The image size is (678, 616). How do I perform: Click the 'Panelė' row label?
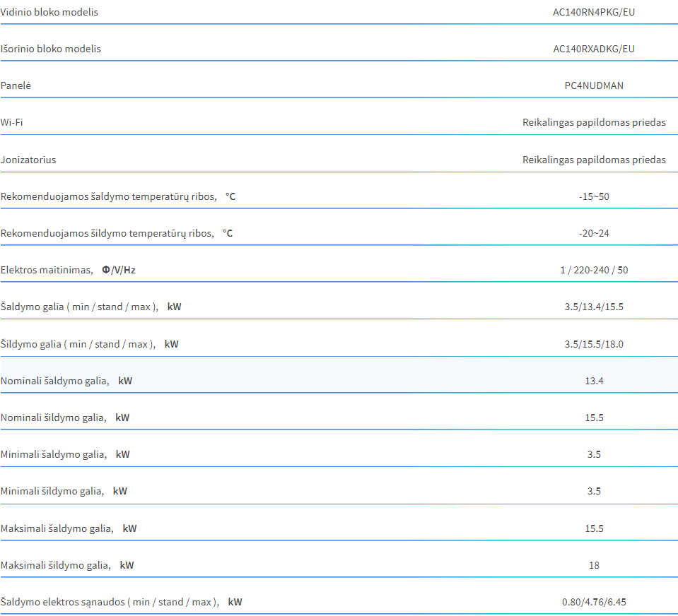click(16, 85)
